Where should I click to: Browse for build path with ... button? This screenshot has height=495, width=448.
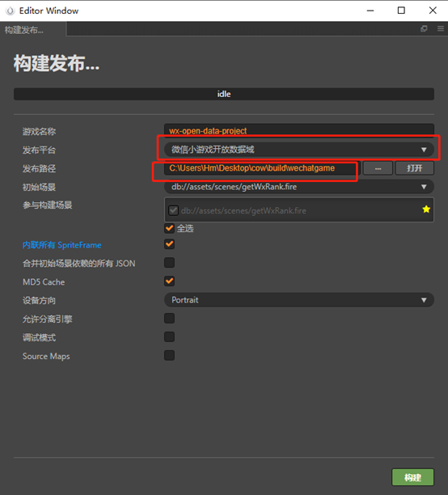378,168
